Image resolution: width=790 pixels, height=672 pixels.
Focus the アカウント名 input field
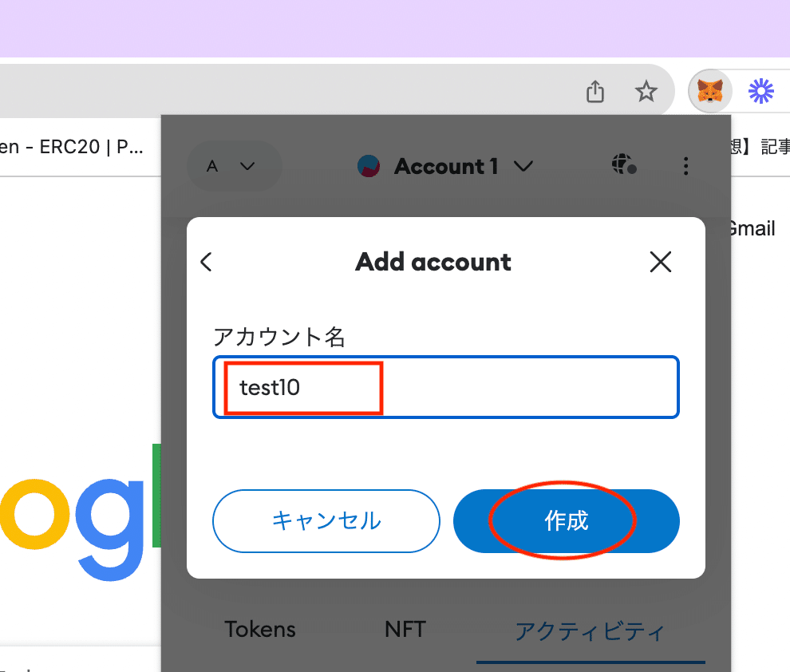[x=446, y=387]
